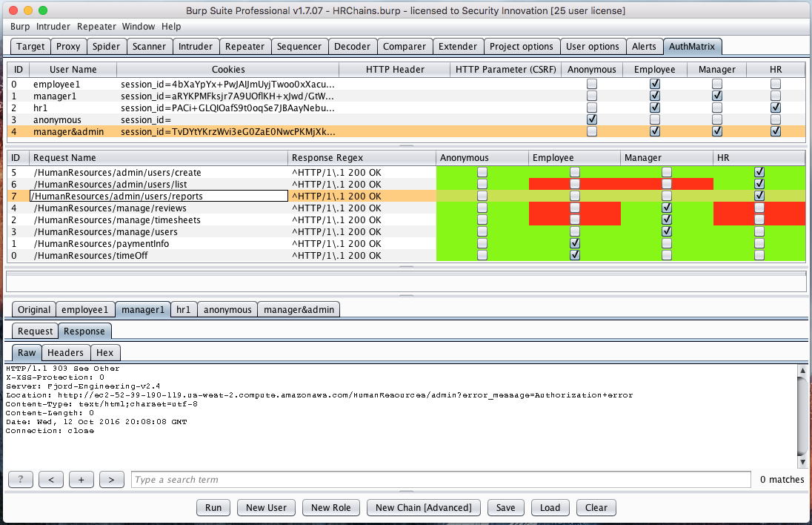Viewport: 812px width, 525px height.
Task: Click the New Role button
Action: tap(330, 508)
